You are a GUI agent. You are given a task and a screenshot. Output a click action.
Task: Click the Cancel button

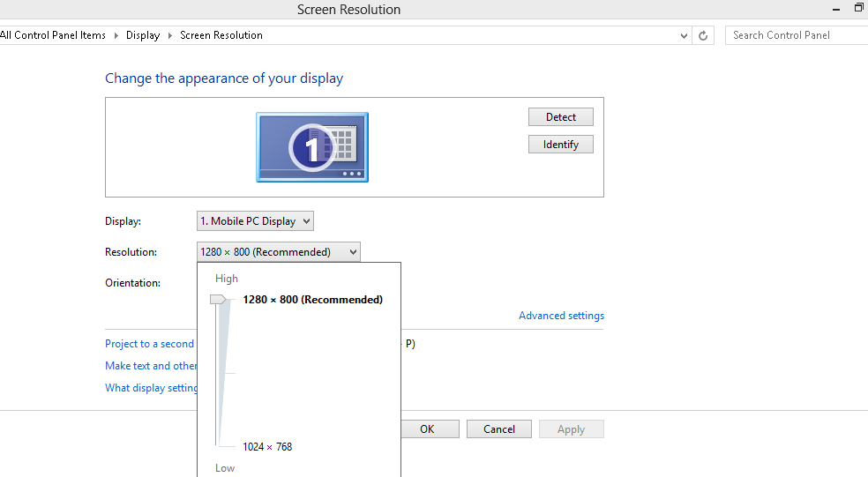coord(498,429)
